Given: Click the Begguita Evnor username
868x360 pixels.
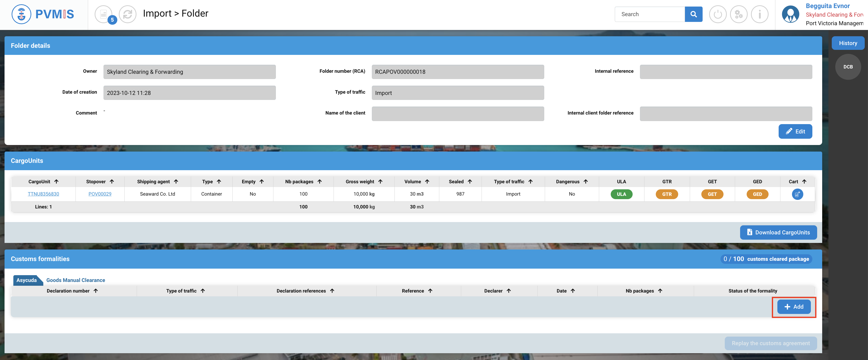Looking at the screenshot, I should click(x=827, y=6).
